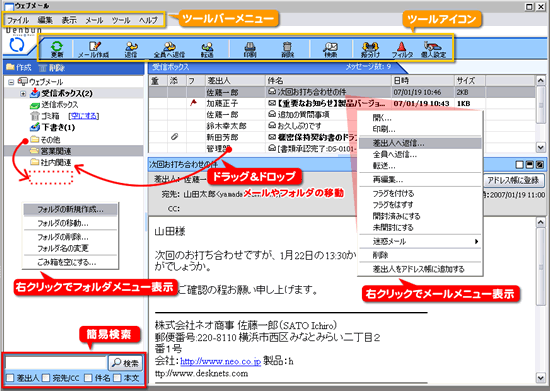Click the middle preview pane layout icon
Viewport: 559px width, 391px height.
[x=530, y=164]
